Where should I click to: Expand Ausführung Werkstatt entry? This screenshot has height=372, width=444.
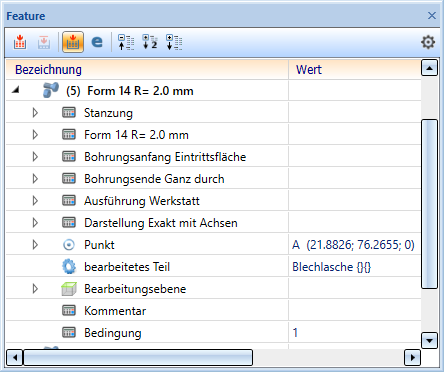pyautogui.click(x=35, y=201)
